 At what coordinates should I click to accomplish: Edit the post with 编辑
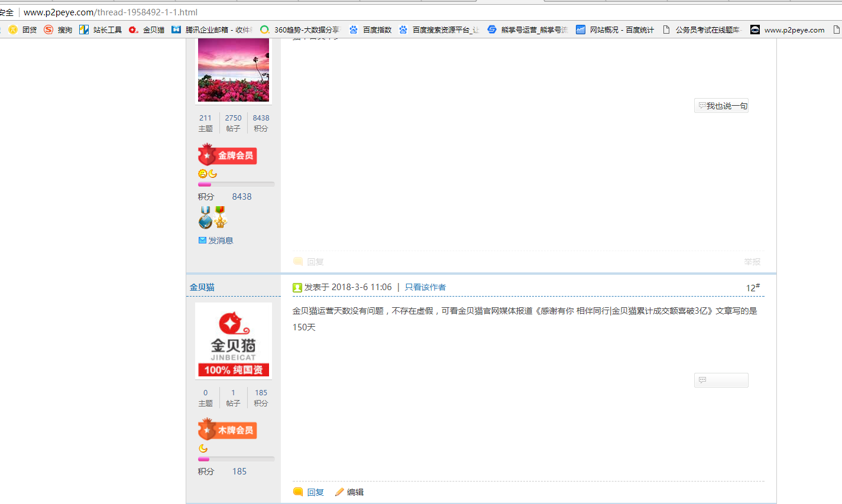349,492
